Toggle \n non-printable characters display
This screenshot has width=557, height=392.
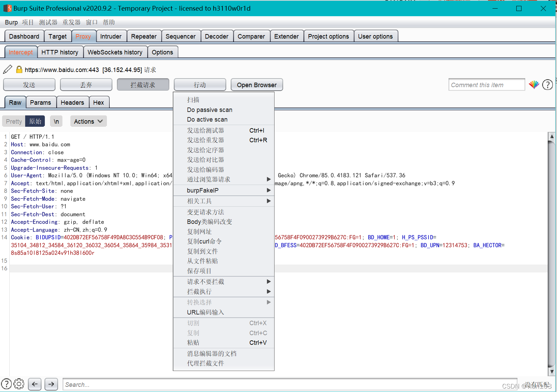click(x=56, y=121)
